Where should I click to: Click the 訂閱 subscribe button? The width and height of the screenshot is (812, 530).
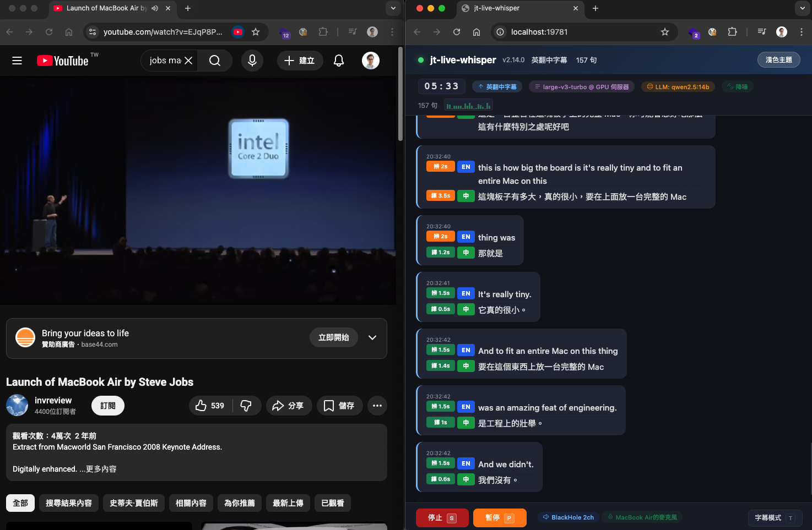pyautogui.click(x=108, y=406)
